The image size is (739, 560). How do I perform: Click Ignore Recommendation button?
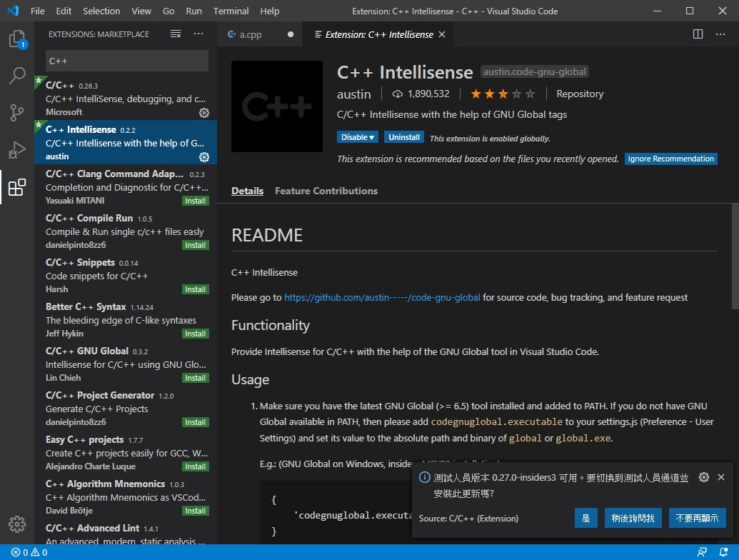click(670, 159)
